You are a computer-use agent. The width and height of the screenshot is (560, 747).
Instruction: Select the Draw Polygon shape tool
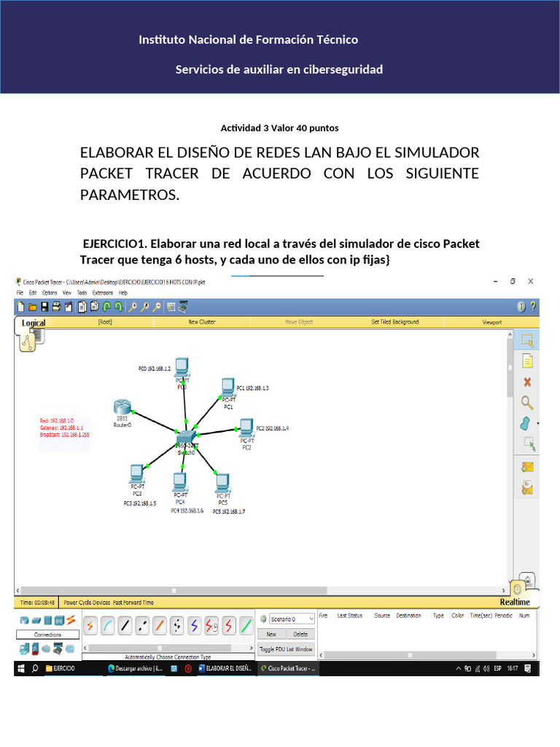525,423
